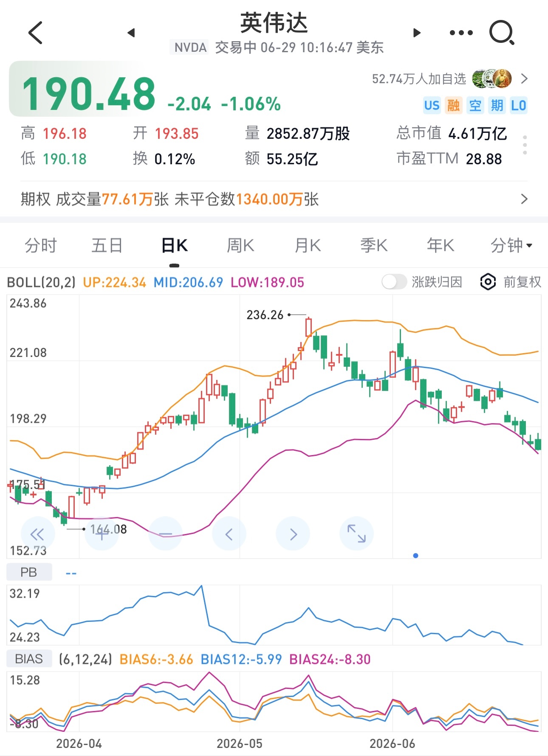Select the 五日 tab
The height and width of the screenshot is (756, 548).
point(107,245)
